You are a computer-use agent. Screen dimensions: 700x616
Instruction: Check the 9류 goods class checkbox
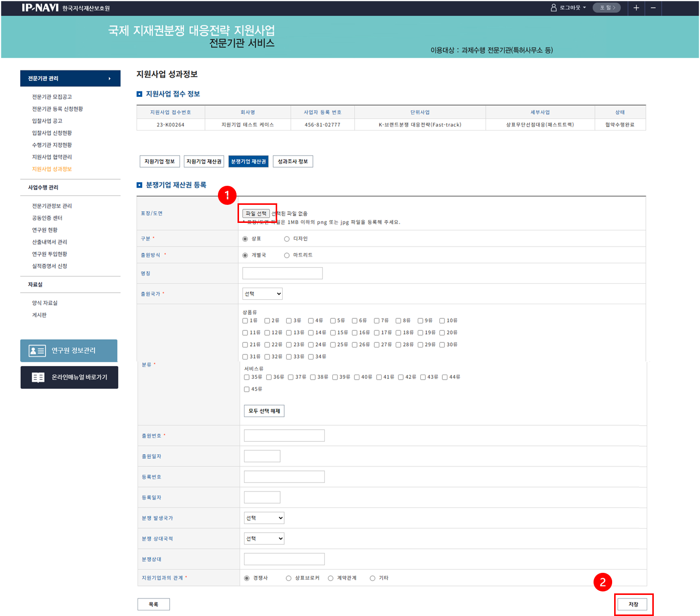point(420,321)
